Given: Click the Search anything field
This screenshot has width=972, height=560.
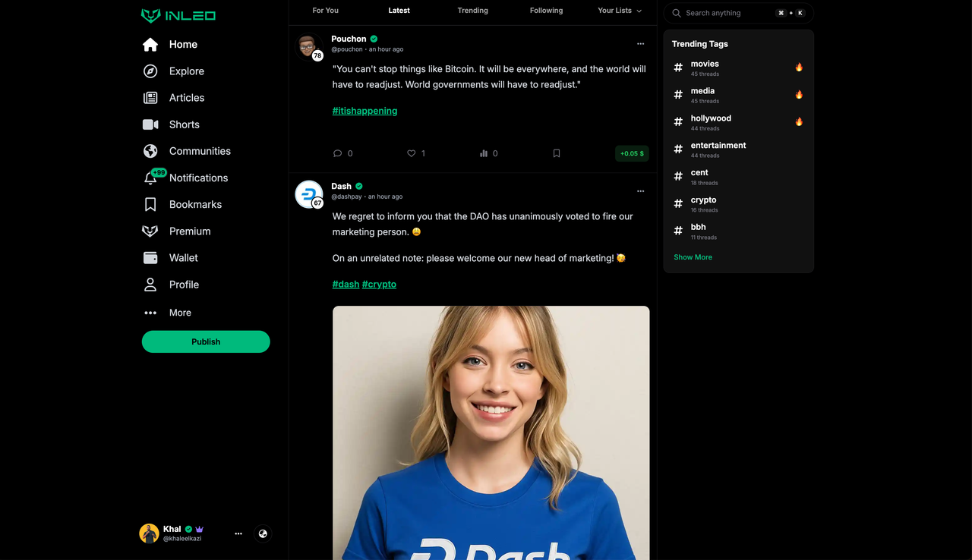Looking at the screenshot, I should (x=738, y=13).
